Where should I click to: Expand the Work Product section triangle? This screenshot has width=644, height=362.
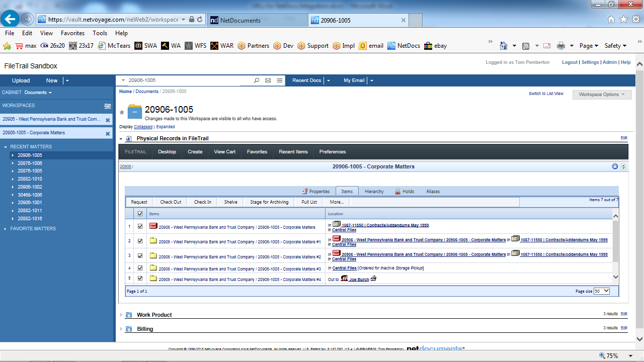click(121, 315)
